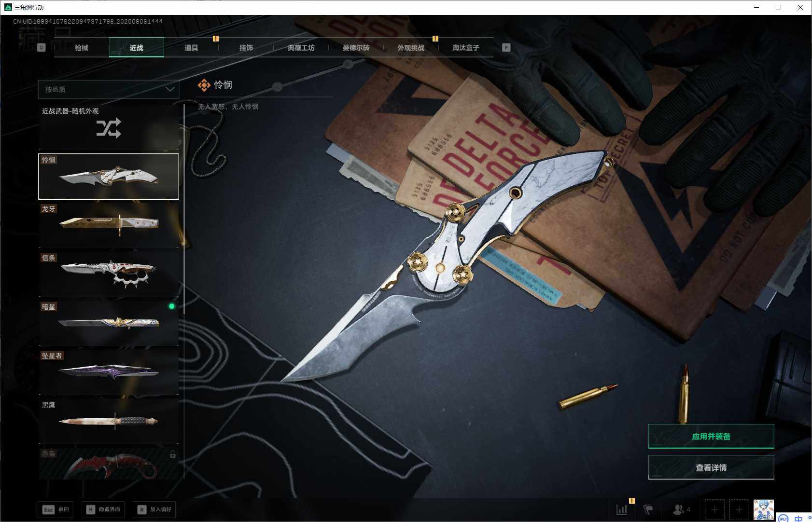Viewport: 812px width, 522px height.
Task: Select the 龙牙 knife skin
Action: click(109, 225)
